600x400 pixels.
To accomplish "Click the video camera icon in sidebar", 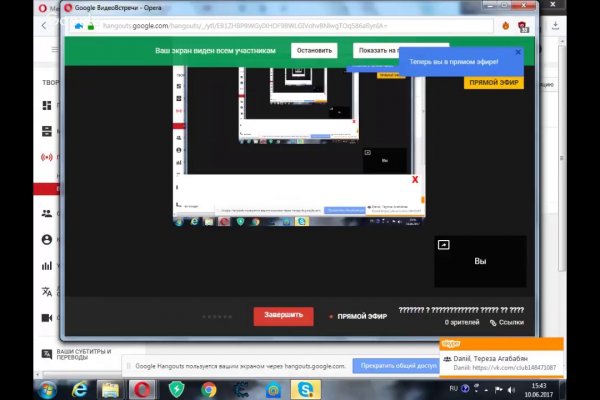I will coord(46,318).
